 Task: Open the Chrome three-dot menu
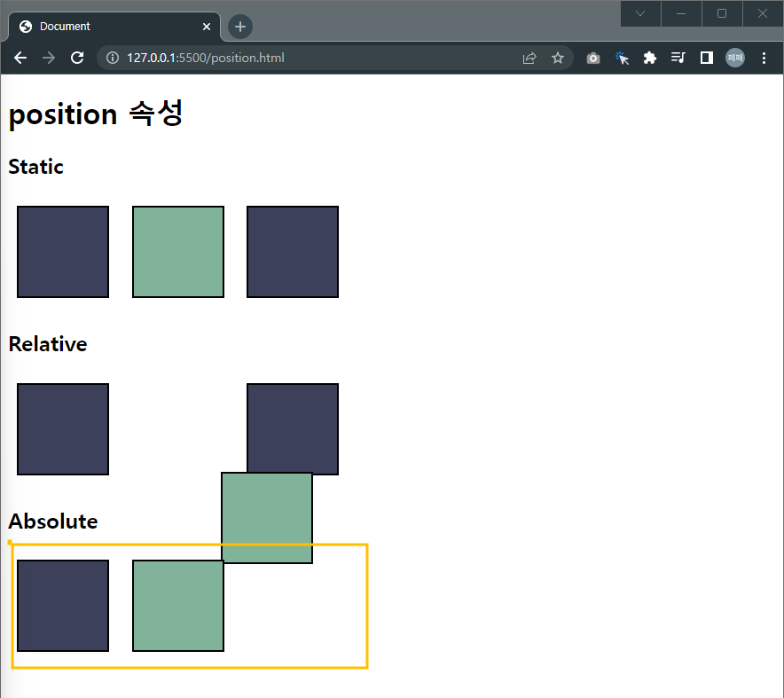764,58
